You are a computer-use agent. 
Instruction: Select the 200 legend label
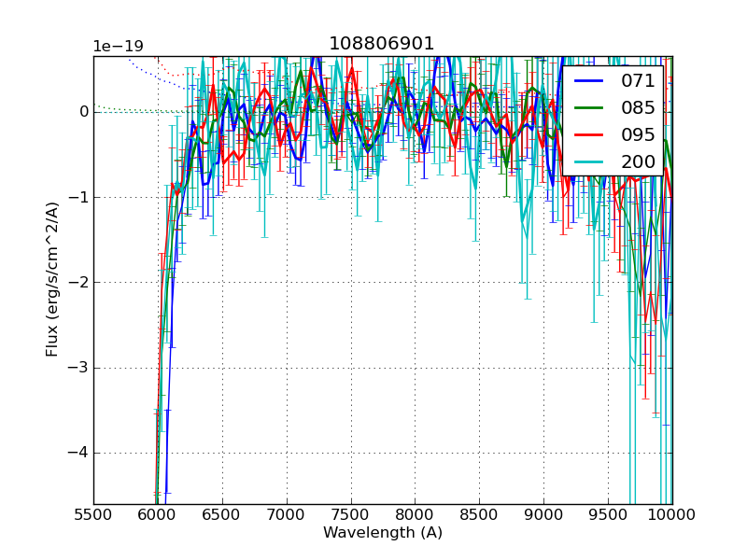point(638,161)
